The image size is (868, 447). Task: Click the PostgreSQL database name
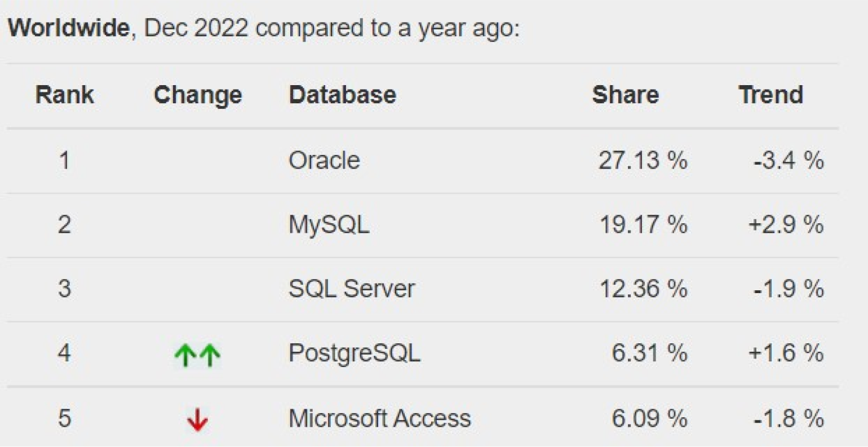(355, 353)
